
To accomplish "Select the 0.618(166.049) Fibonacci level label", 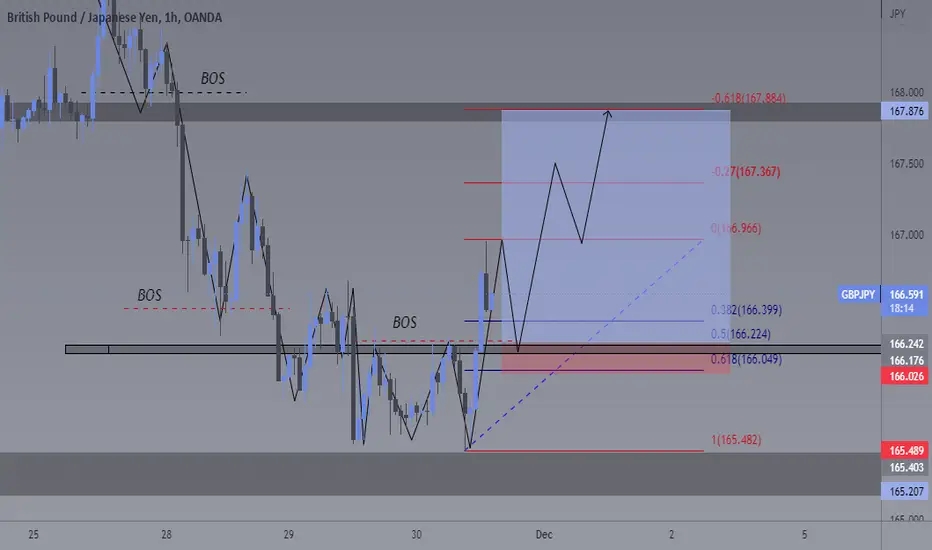I will pos(747,359).
